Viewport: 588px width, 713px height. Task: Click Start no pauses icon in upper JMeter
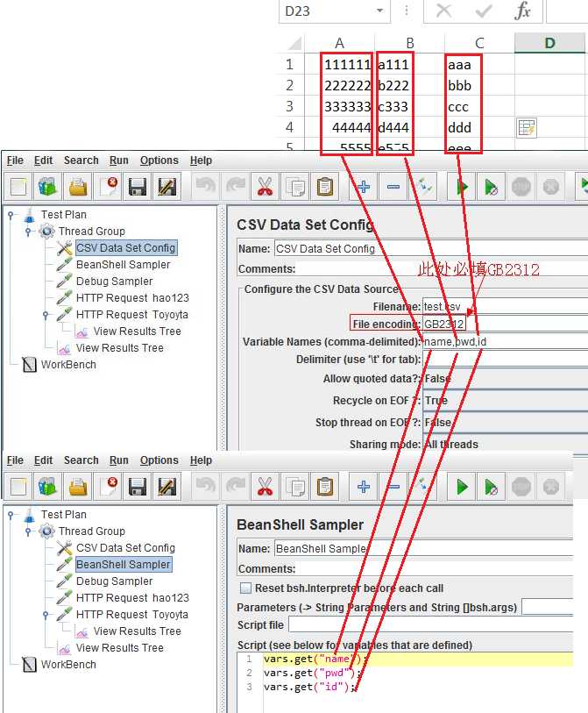click(x=492, y=187)
